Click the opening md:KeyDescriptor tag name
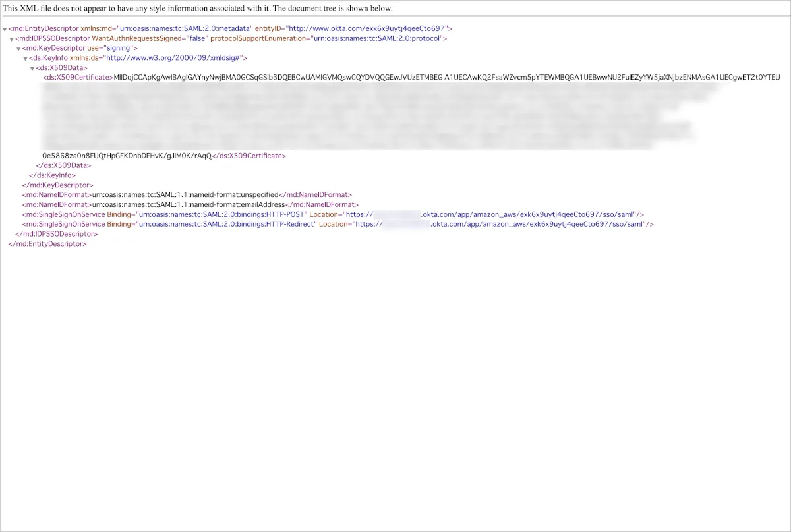This screenshot has width=791, height=532. [55, 48]
